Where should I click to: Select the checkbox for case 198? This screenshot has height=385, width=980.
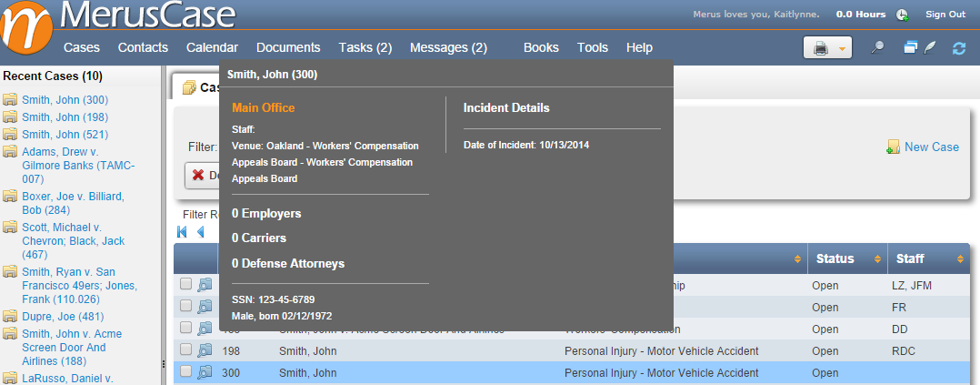click(x=185, y=350)
